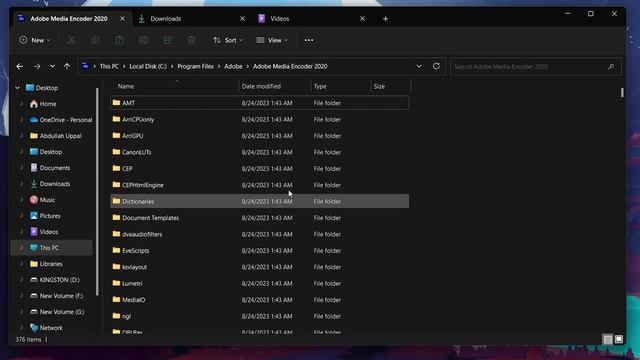Screen dimensions: 640x360
Task: Select the AMT folder
Action: [260, 103]
